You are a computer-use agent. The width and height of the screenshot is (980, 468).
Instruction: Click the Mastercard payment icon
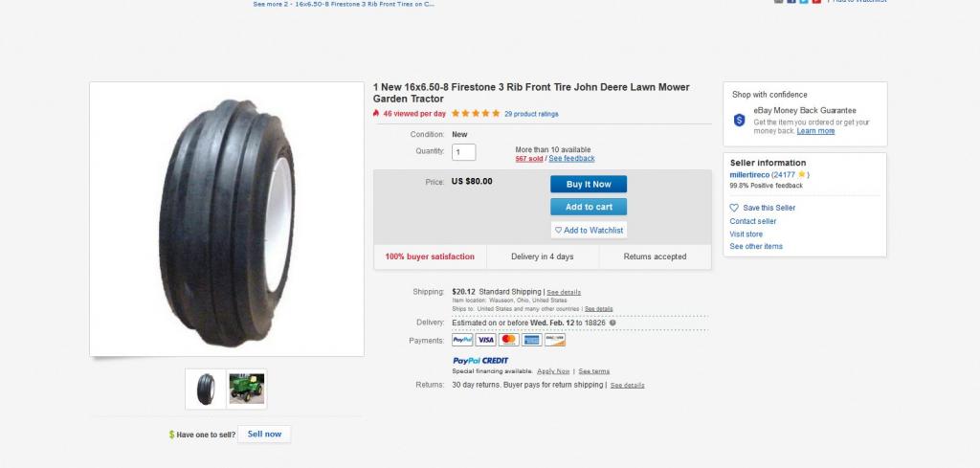(x=509, y=340)
